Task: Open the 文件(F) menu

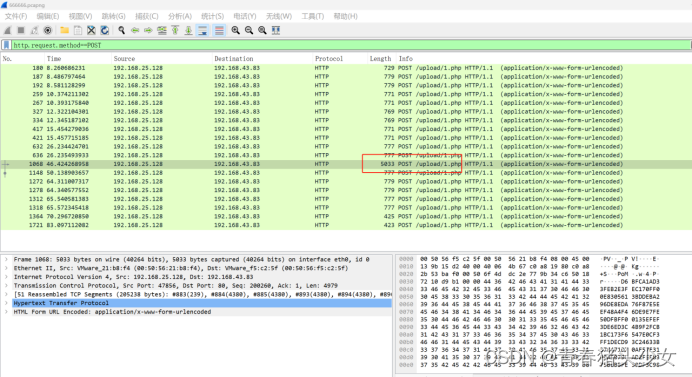Action: (16, 16)
